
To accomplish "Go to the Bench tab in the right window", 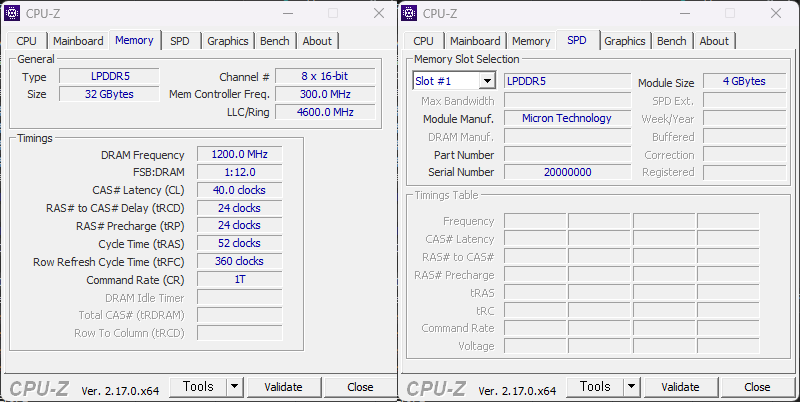I will [671, 41].
